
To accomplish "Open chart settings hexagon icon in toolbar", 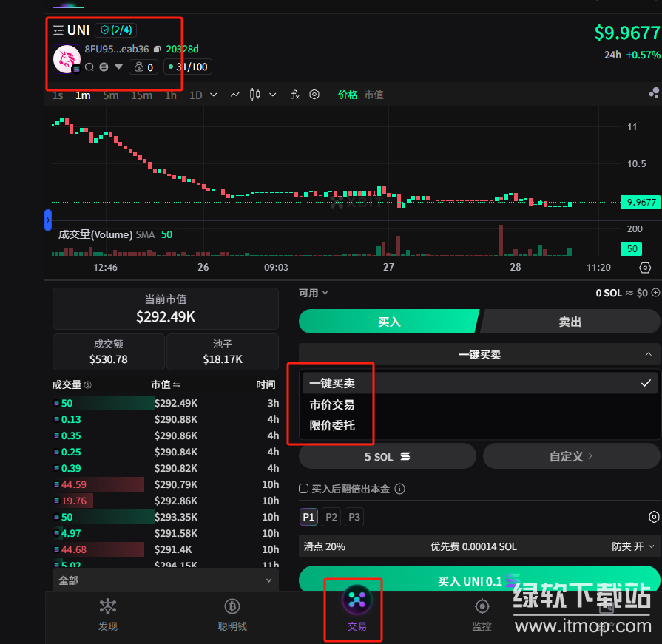I will [x=314, y=95].
